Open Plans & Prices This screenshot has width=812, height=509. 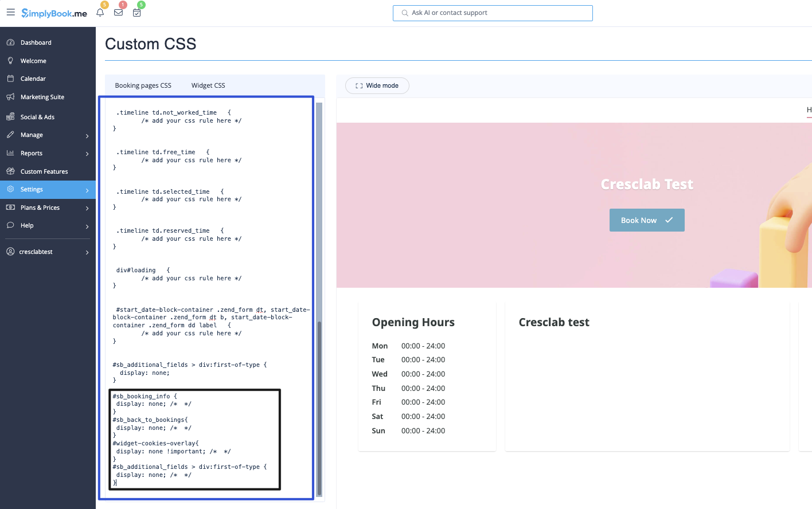pyautogui.click(x=40, y=207)
